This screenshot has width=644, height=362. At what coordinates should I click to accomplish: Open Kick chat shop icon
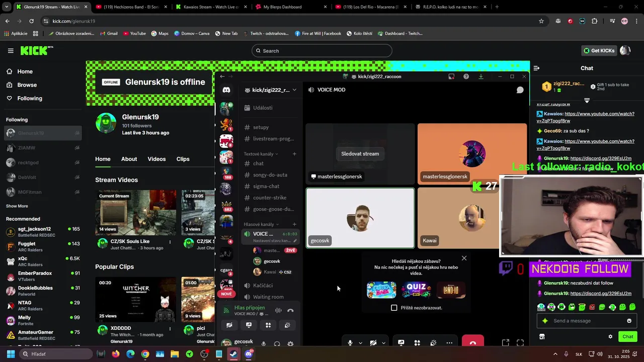(x=542, y=337)
